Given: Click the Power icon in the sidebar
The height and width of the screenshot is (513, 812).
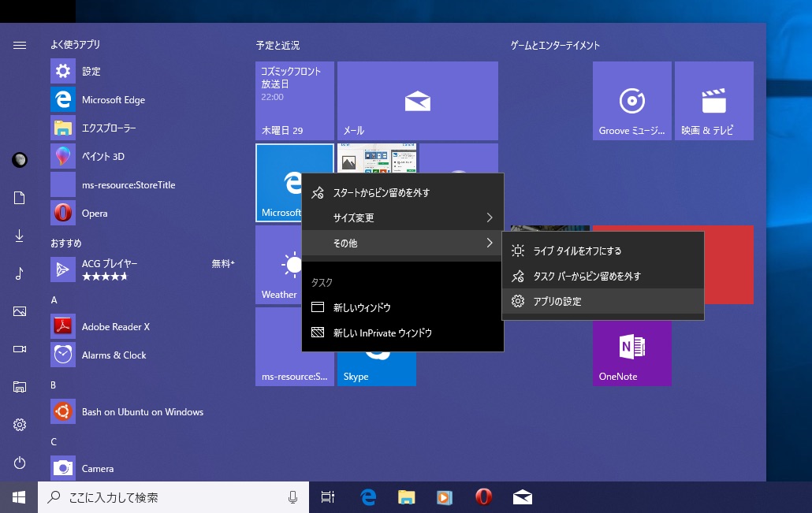Looking at the screenshot, I should (20, 463).
